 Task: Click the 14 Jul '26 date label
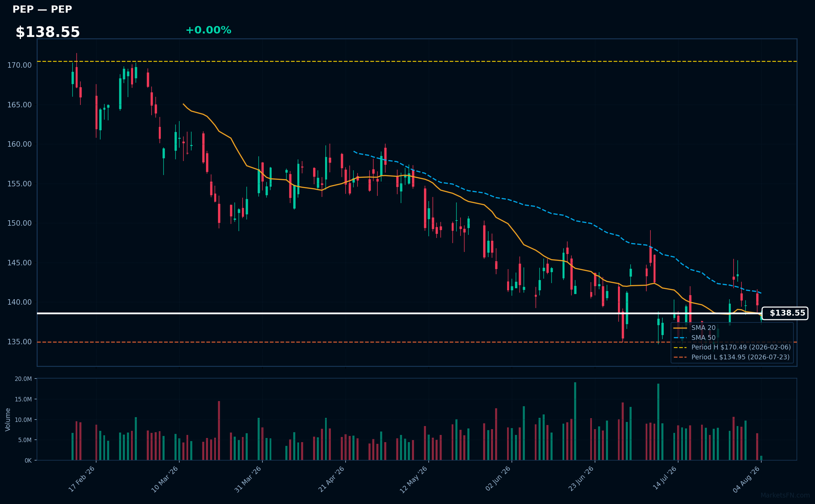point(665,478)
